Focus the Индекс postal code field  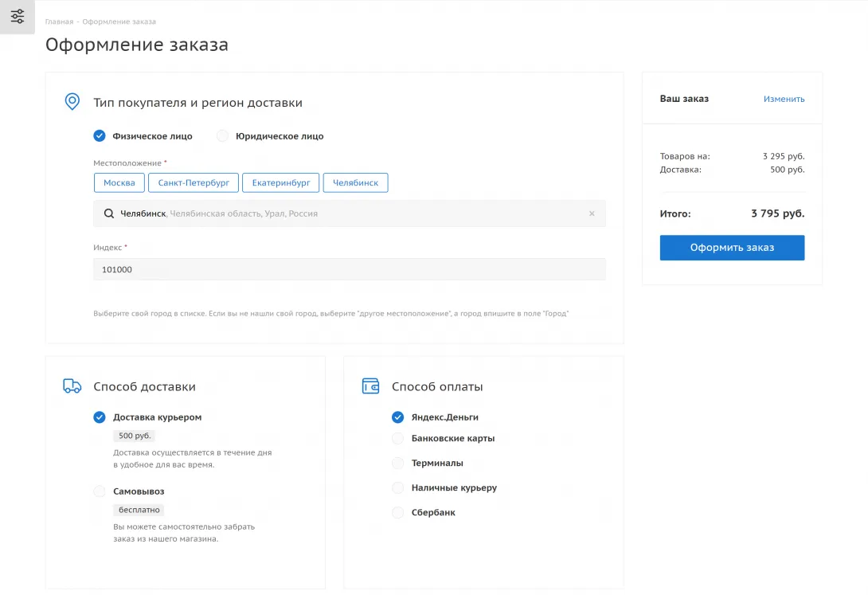click(x=350, y=269)
